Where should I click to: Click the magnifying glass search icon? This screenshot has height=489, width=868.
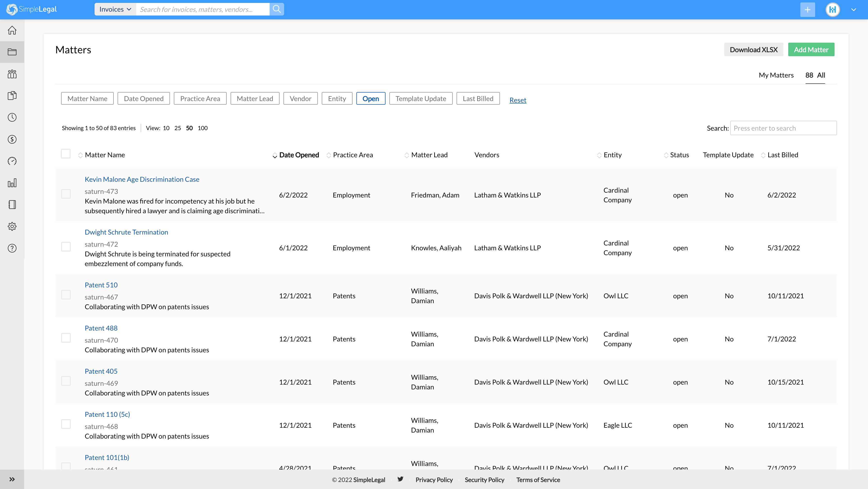pyautogui.click(x=276, y=9)
